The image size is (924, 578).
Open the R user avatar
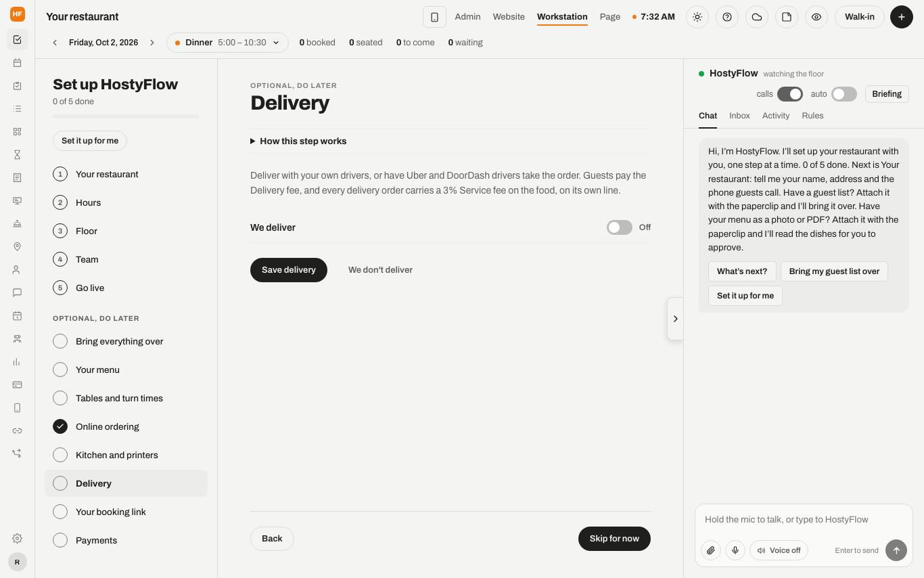click(18, 562)
